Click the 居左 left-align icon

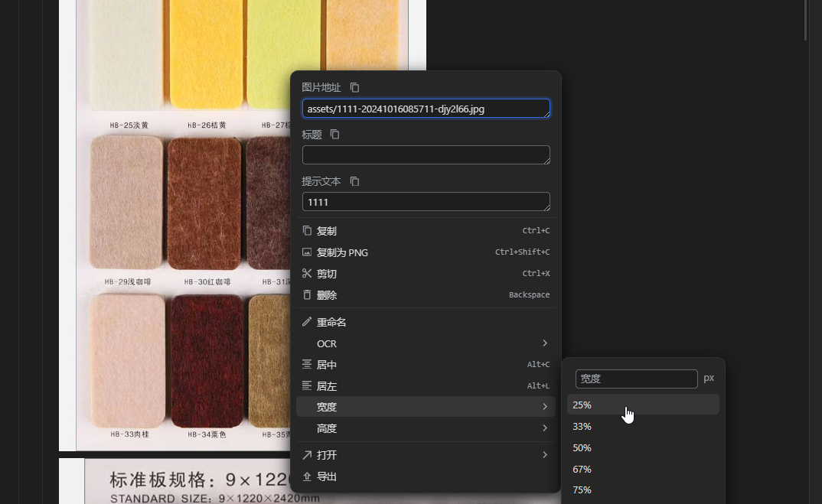(307, 386)
